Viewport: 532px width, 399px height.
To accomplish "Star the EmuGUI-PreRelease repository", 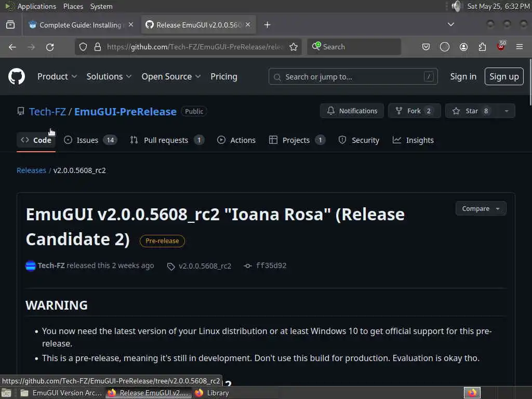I will [x=472, y=111].
